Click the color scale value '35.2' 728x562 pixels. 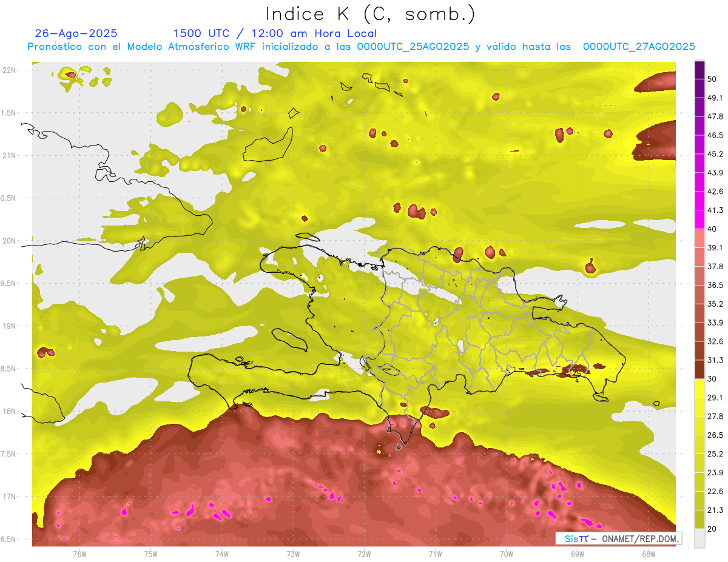click(x=715, y=304)
